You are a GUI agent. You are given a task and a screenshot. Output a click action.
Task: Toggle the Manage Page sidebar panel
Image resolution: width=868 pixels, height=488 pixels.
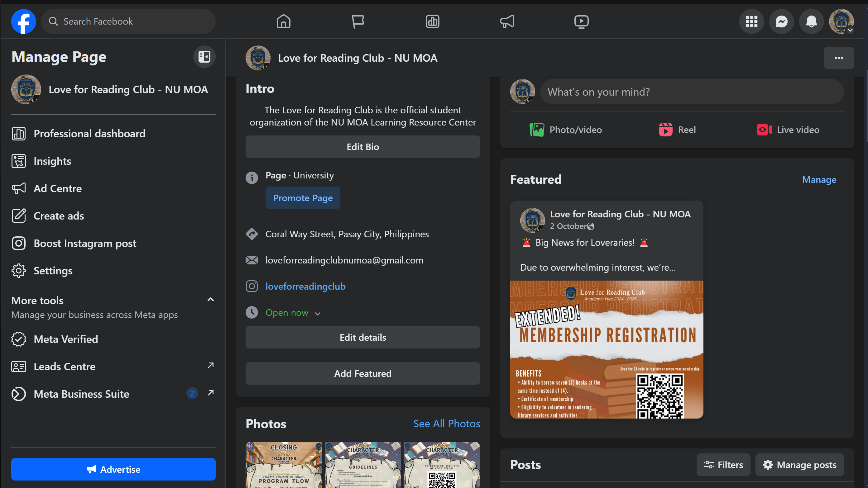(204, 57)
